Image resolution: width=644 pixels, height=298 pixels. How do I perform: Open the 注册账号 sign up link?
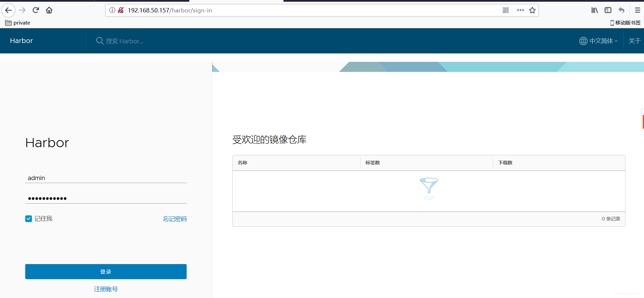coord(106,289)
